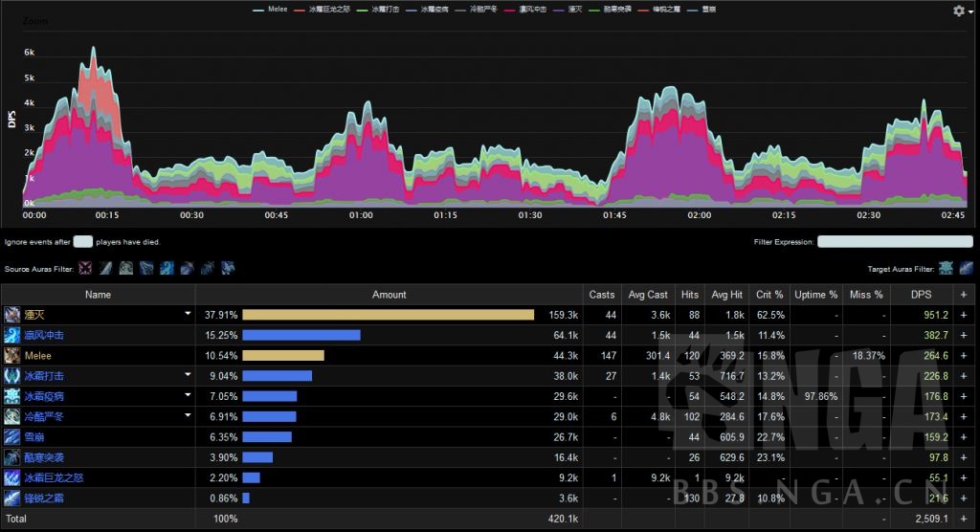Click the 湮灭 ability icon in the table
The width and height of the screenshot is (980, 532).
12,315
